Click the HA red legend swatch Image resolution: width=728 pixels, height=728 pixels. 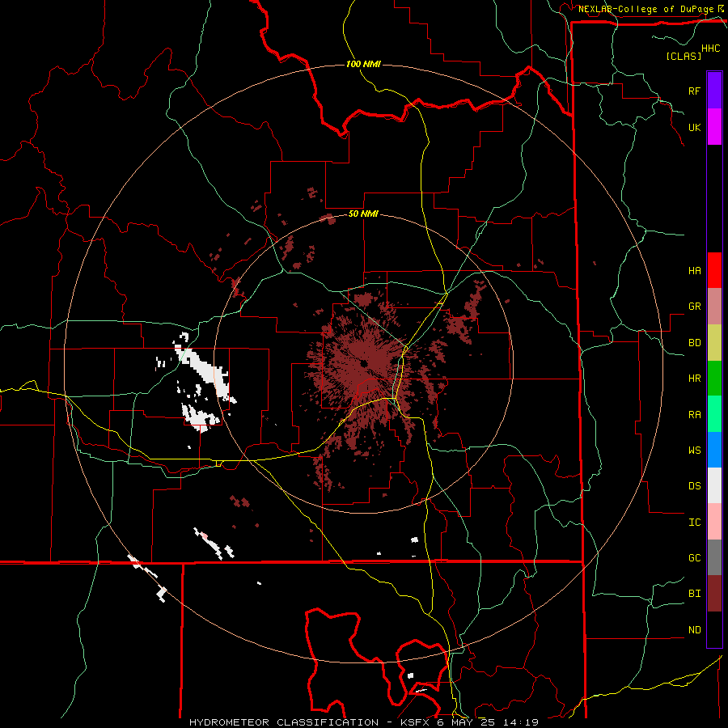714,270
